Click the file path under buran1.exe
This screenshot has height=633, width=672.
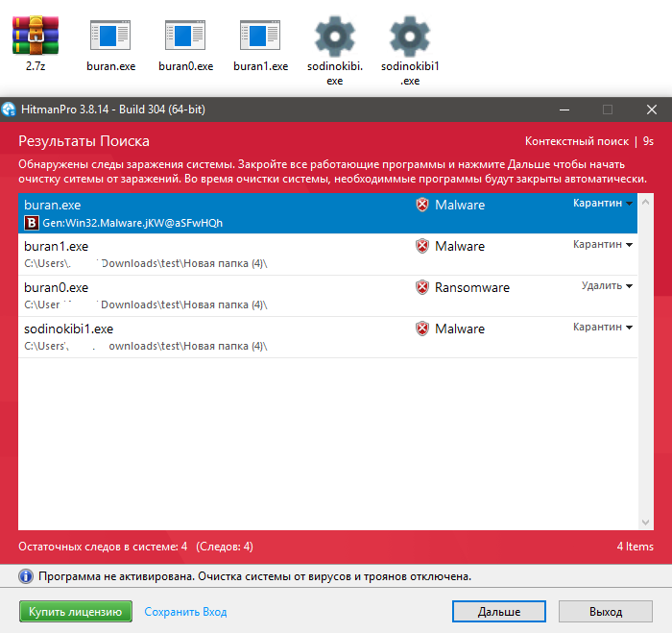coord(146,263)
